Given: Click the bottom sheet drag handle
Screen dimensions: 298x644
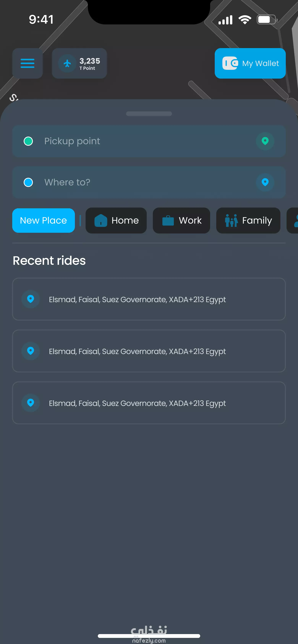Looking at the screenshot, I should [x=149, y=114].
